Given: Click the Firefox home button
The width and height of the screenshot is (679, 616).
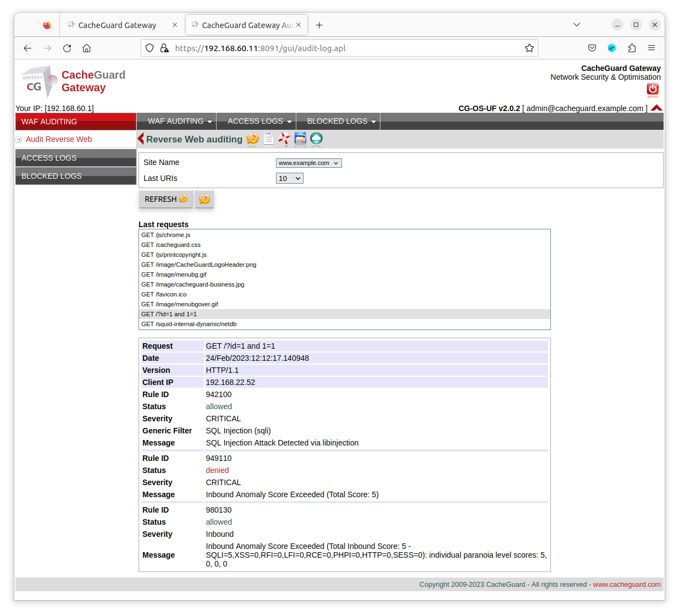Looking at the screenshot, I should pos(86,48).
